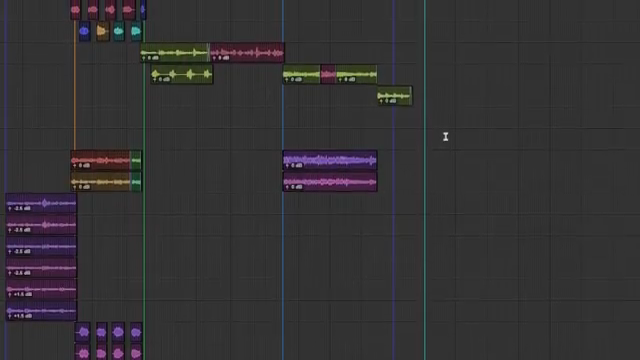The height and width of the screenshot is (360, 640).
Task: Select the green clip starting at the blue marker
Action: pos(302,74)
